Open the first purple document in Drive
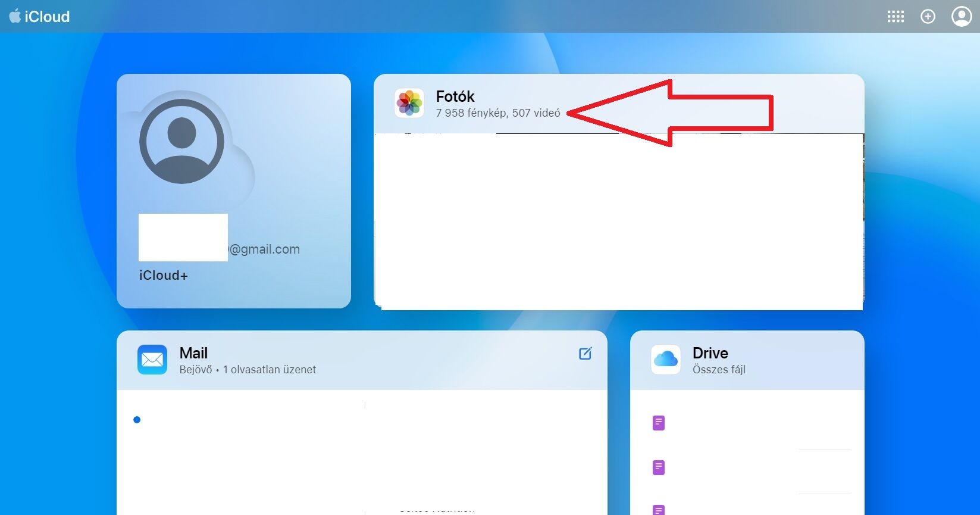Screen dimensions: 980x515 point(659,423)
